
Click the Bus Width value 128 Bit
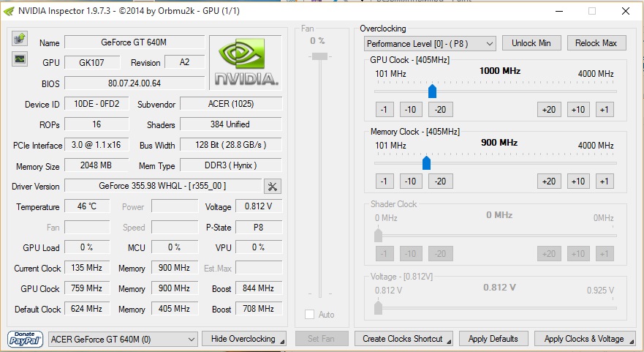click(x=231, y=145)
